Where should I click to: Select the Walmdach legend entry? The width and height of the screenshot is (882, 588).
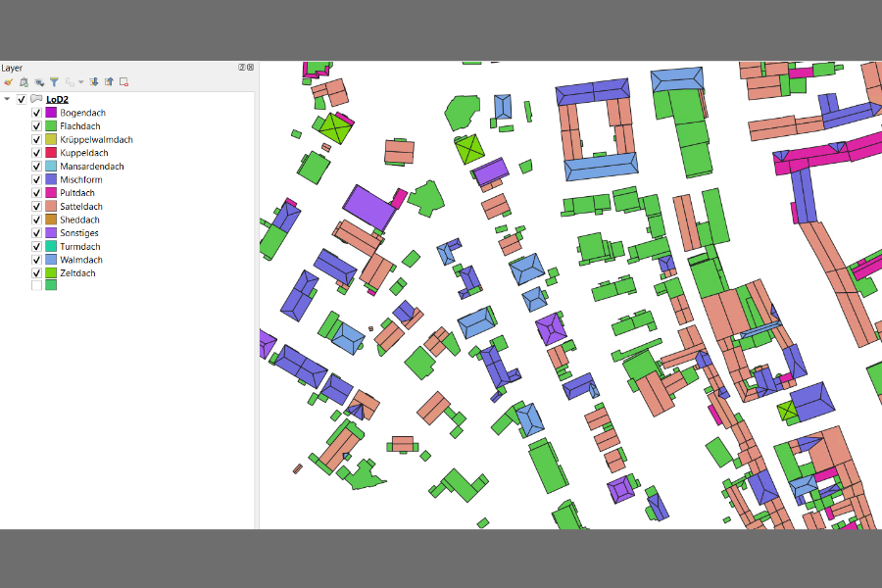click(81, 260)
